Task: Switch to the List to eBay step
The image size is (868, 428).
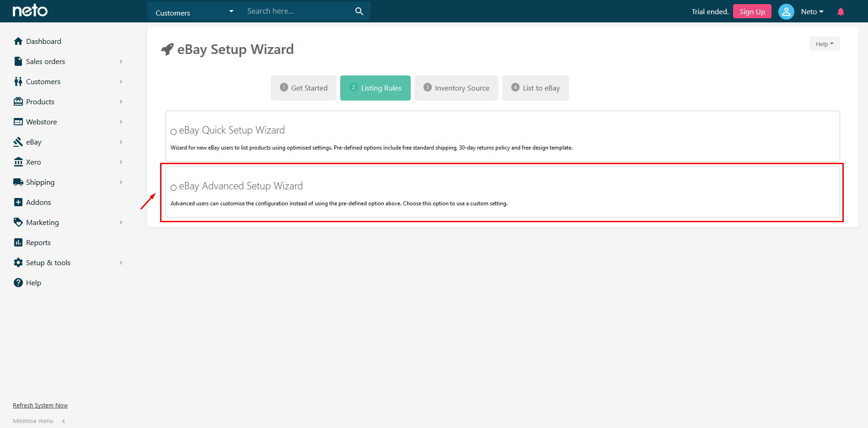Action: click(536, 88)
